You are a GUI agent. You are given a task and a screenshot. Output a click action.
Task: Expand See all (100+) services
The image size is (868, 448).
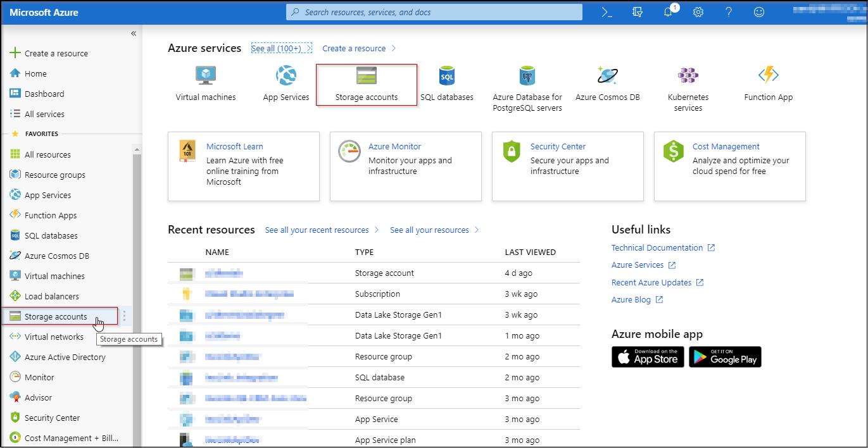(281, 49)
